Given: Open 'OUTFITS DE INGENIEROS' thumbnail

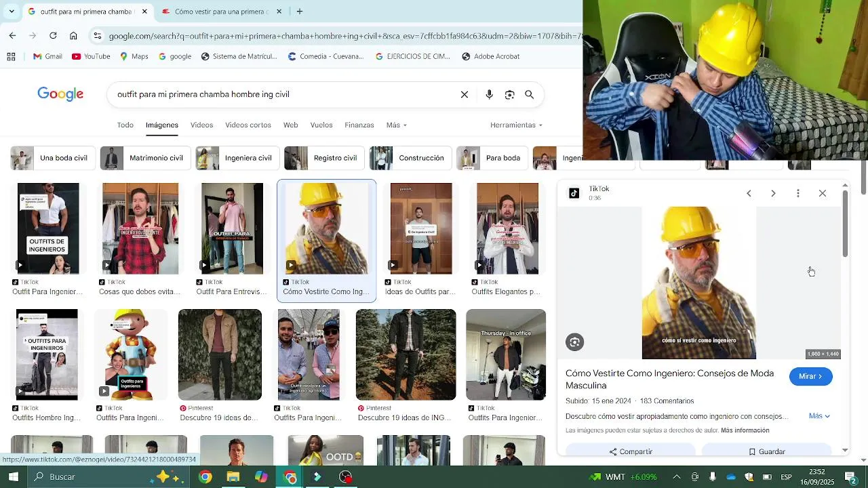Looking at the screenshot, I should coord(48,228).
